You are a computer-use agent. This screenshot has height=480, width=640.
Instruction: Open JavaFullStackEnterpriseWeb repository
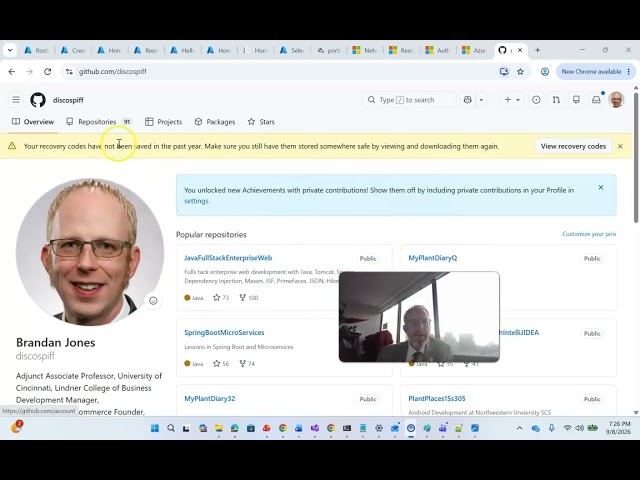(x=228, y=258)
